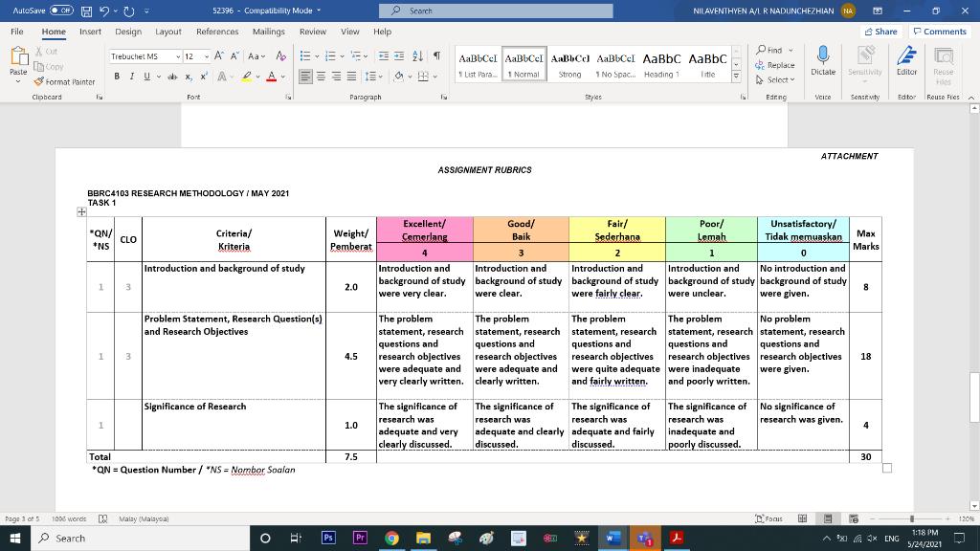
Task: Increase zoom using the zoom slider
Action: tap(948, 518)
